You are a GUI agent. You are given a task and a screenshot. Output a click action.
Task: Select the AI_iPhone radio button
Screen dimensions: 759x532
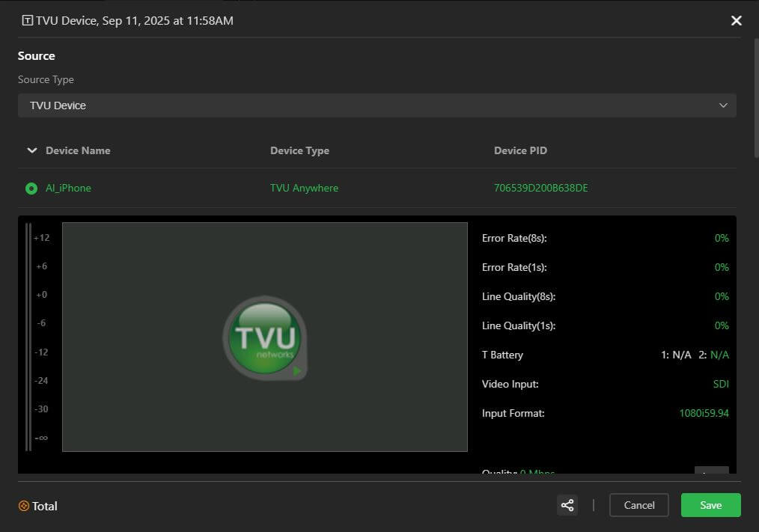point(31,189)
